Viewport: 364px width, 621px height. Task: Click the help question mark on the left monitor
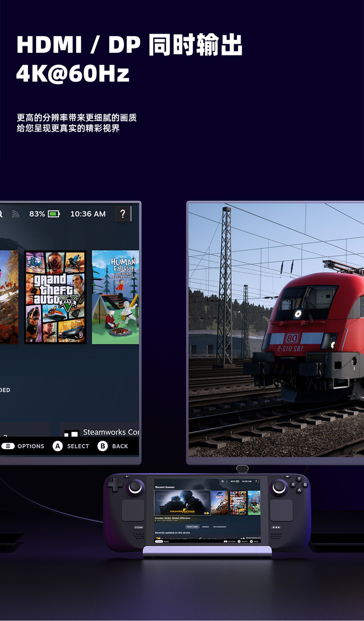123,214
